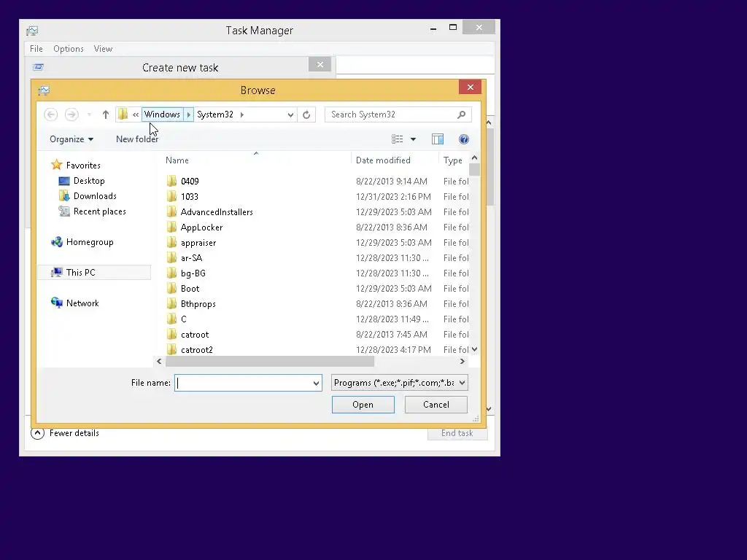This screenshot has height=560, width=747.
Task: Click the horizontal scrollbar left arrow
Action: (x=159, y=362)
